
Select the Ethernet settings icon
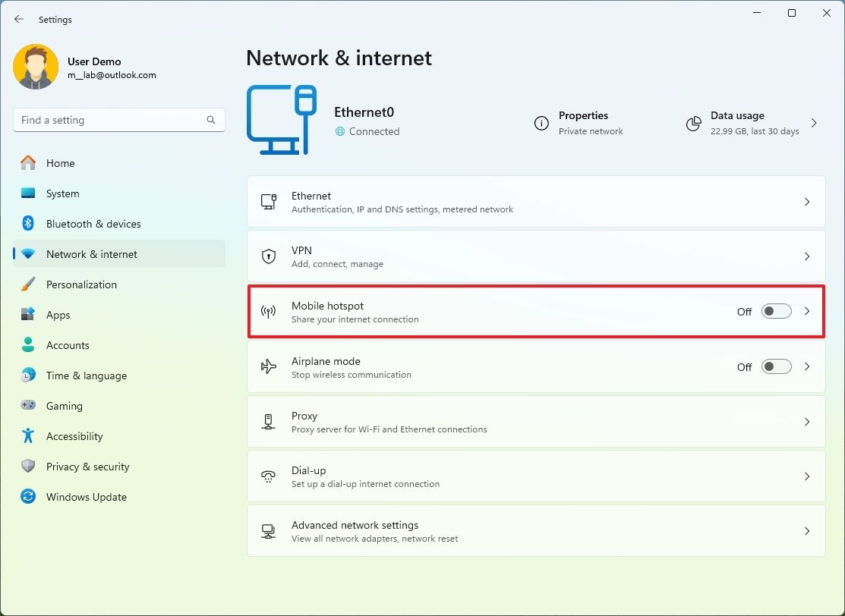point(268,201)
